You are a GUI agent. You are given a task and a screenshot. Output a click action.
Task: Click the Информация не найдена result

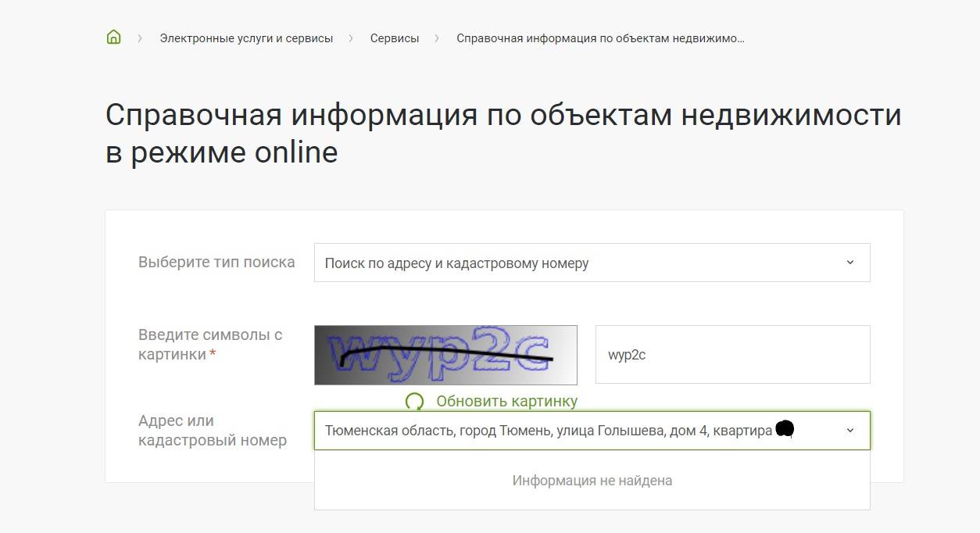(592, 481)
